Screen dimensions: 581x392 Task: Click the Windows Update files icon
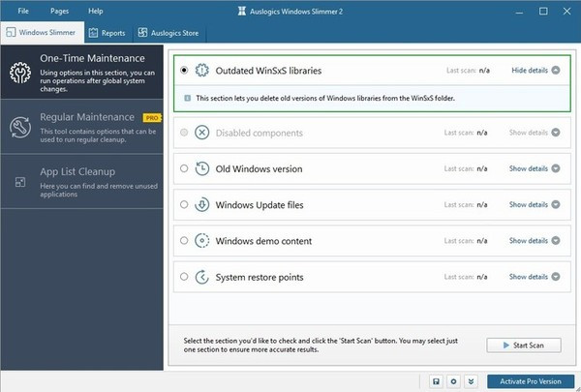tap(201, 204)
